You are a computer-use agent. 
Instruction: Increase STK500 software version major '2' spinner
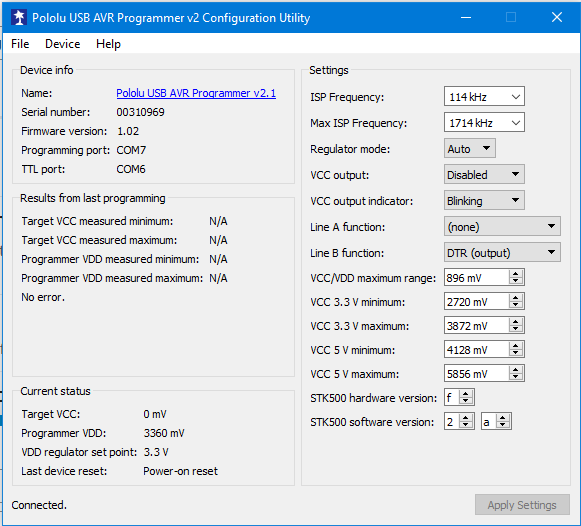click(x=466, y=418)
